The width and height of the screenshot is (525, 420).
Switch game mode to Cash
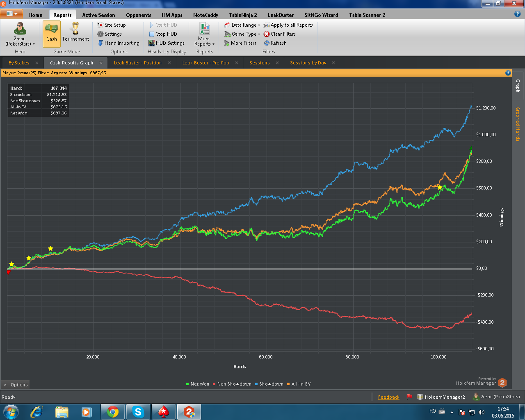pyautogui.click(x=52, y=34)
